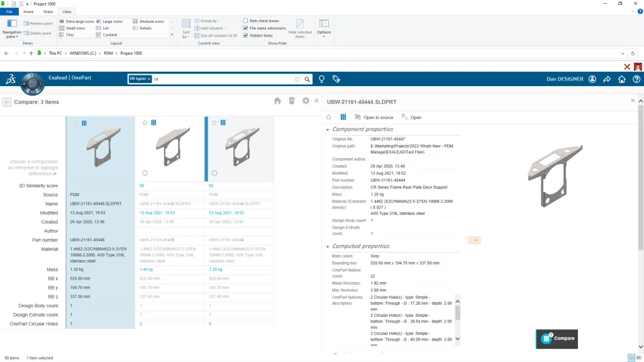Click Open in source button
Image resolution: width=644 pixels, height=362 pixels.
374,118
